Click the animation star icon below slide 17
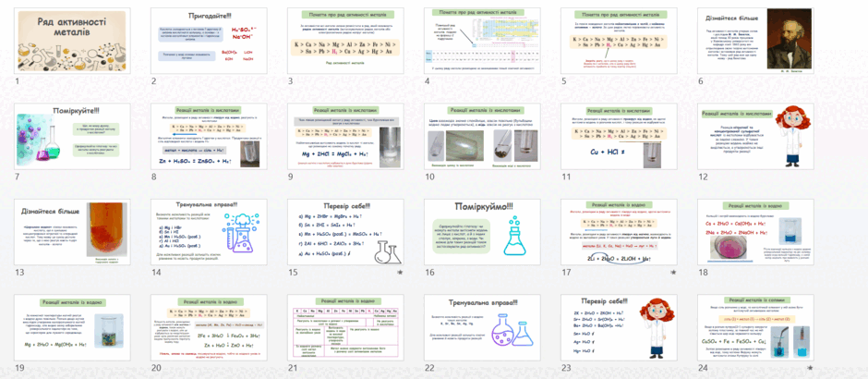868x379 pixels. 674,273
